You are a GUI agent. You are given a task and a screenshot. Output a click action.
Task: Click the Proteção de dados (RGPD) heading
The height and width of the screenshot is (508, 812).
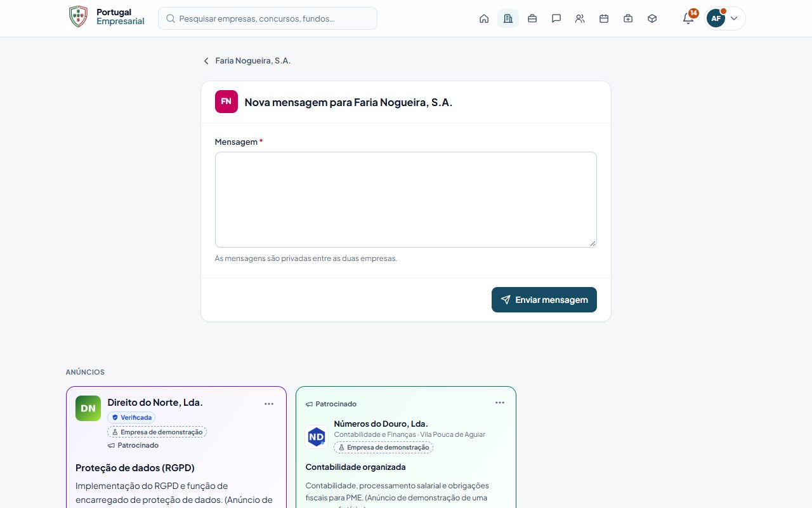click(135, 468)
